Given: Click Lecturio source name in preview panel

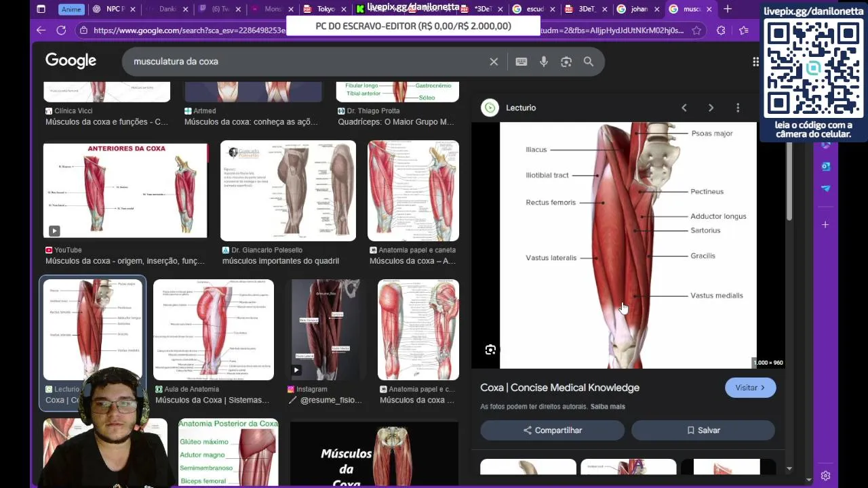Looking at the screenshot, I should pyautogui.click(x=521, y=108).
